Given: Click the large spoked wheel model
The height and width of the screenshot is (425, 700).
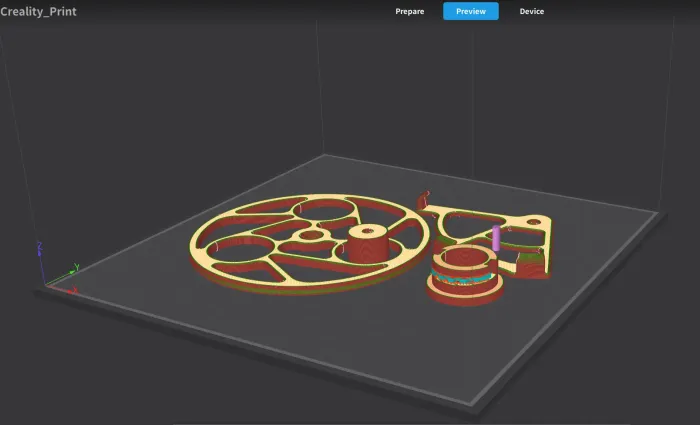Looking at the screenshot, I should [x=309, y=243].
